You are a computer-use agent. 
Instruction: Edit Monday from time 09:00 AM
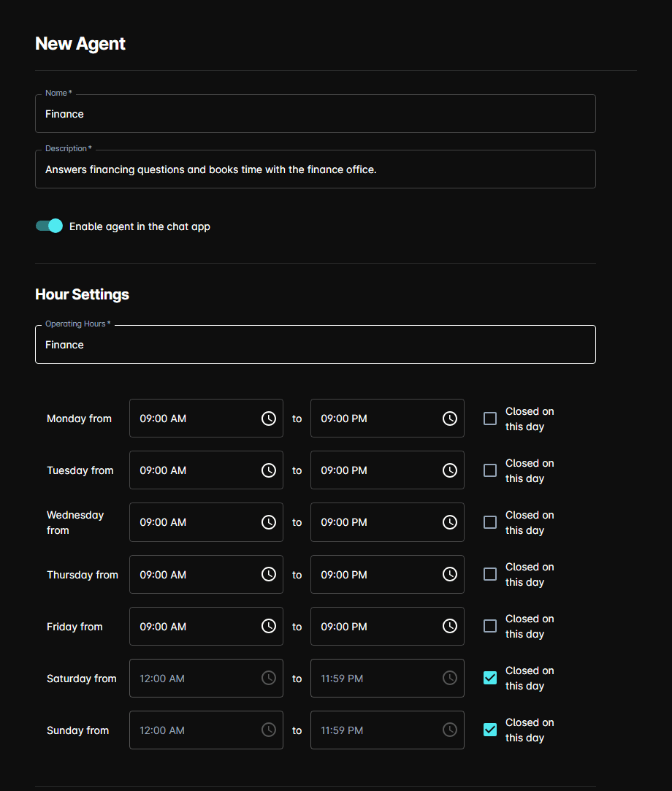point(206,419)
